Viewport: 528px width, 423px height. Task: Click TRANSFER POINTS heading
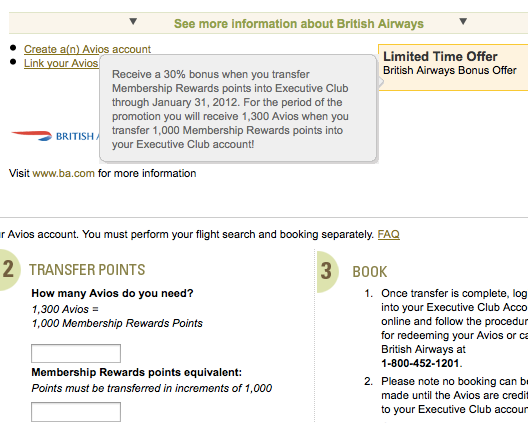87,270
